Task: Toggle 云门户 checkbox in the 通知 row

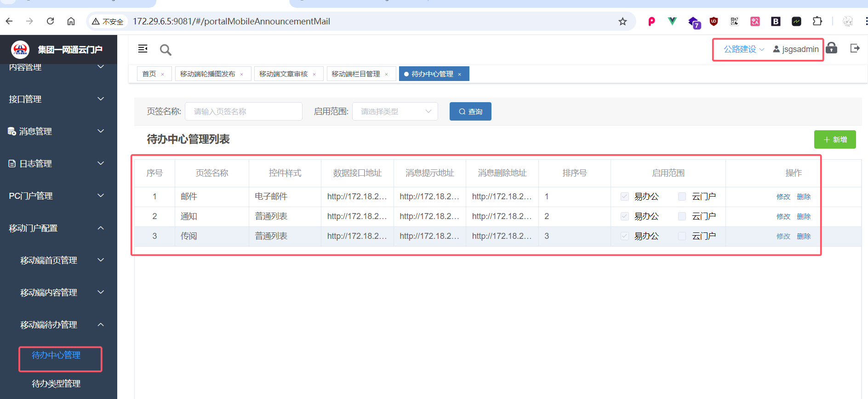Action: [682, 216]
